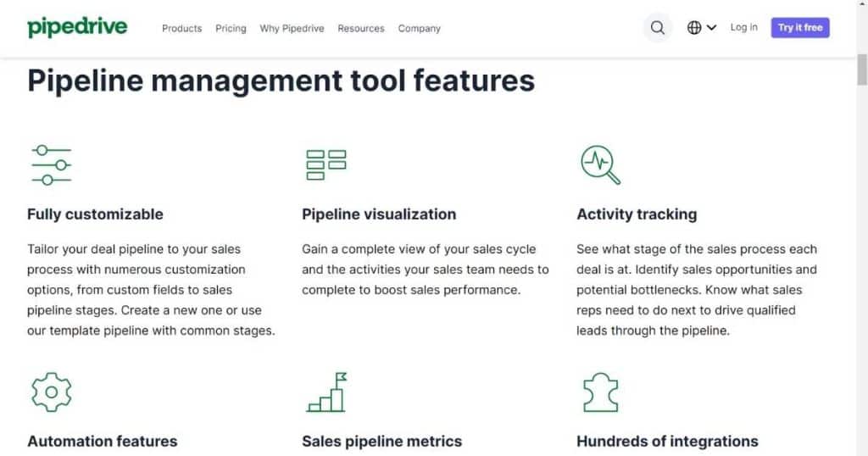Click the Activity tracking heading
The image size is (868, 456).
tap(637, 214)
